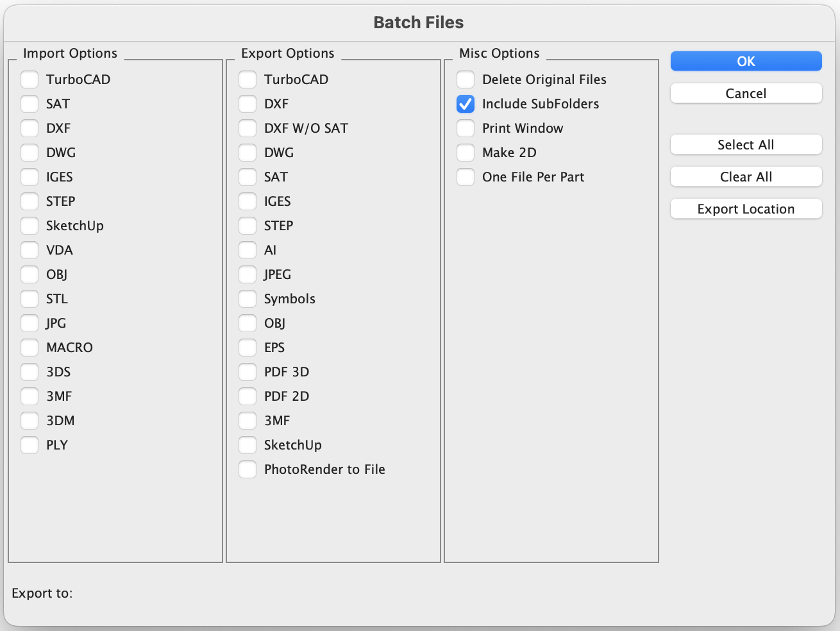Check the PDF 3D export option

248,372
